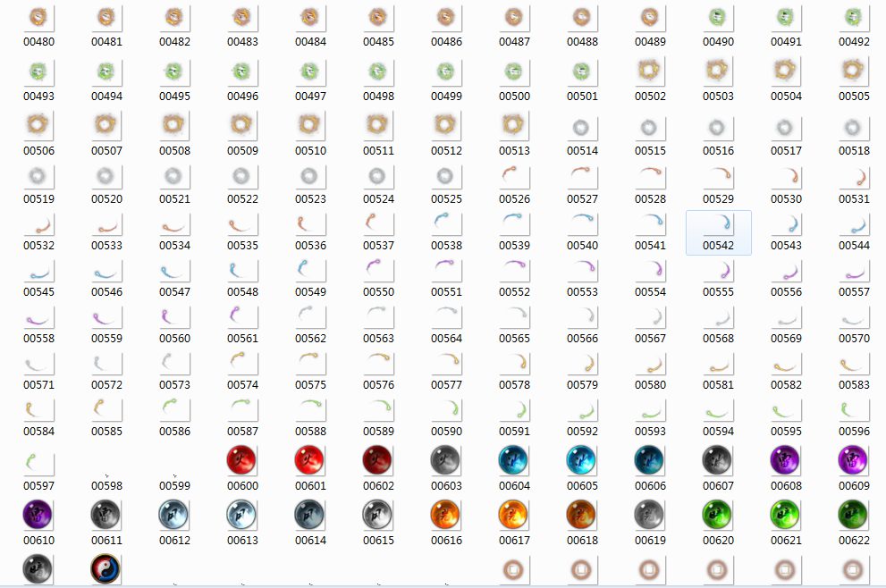Screen dimensions: 886x588
Task: Select the grey orb file 00603
Action: coord(445,461)
